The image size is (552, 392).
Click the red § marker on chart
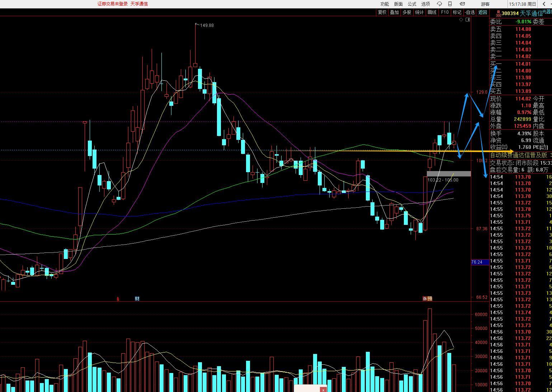pyautogui.click(x=118, y=299)
